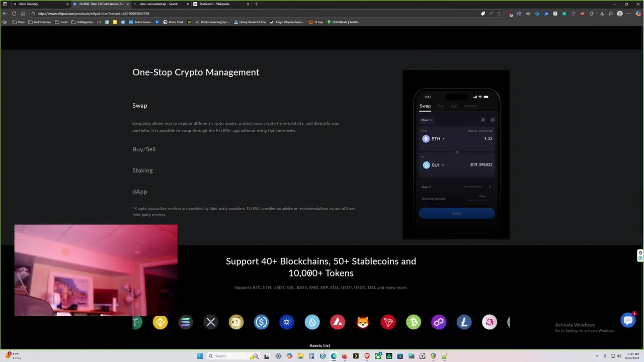Click the Shiba Inu coin icon

(363, 322)
